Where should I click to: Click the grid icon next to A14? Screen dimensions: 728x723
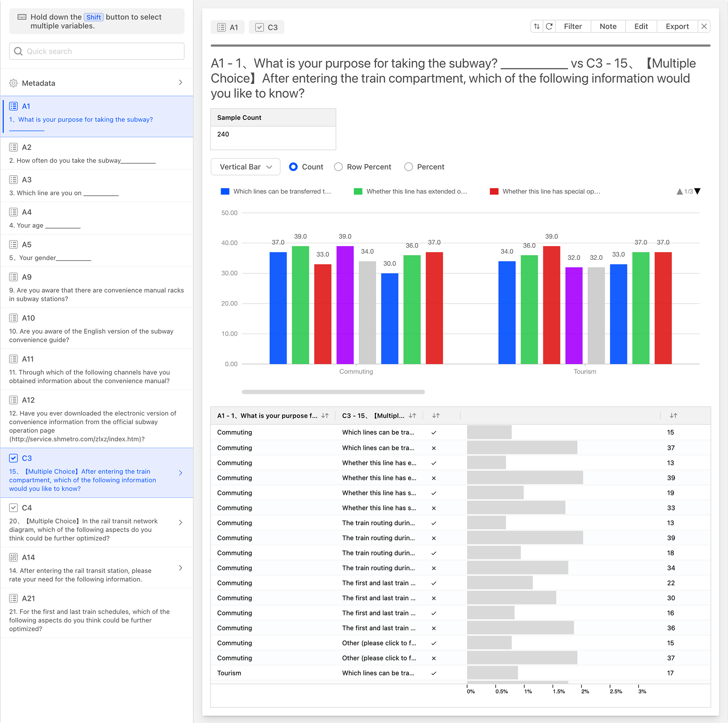(x=14, y=557)
